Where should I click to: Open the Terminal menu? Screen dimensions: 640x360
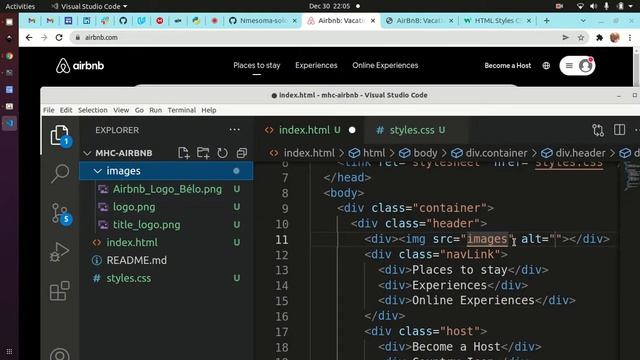pyautogui.click(x=182, y=110)
